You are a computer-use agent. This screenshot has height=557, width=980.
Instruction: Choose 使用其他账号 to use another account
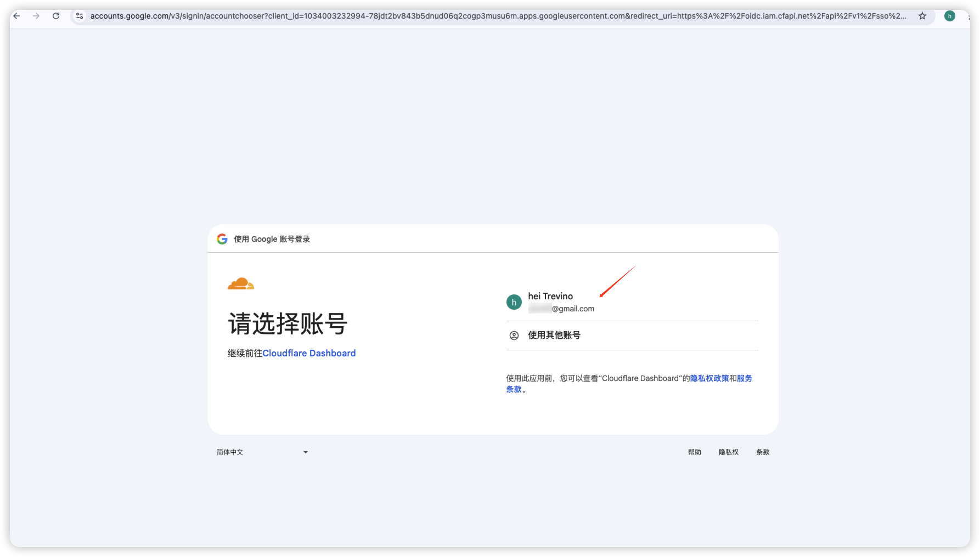point(554,336)
